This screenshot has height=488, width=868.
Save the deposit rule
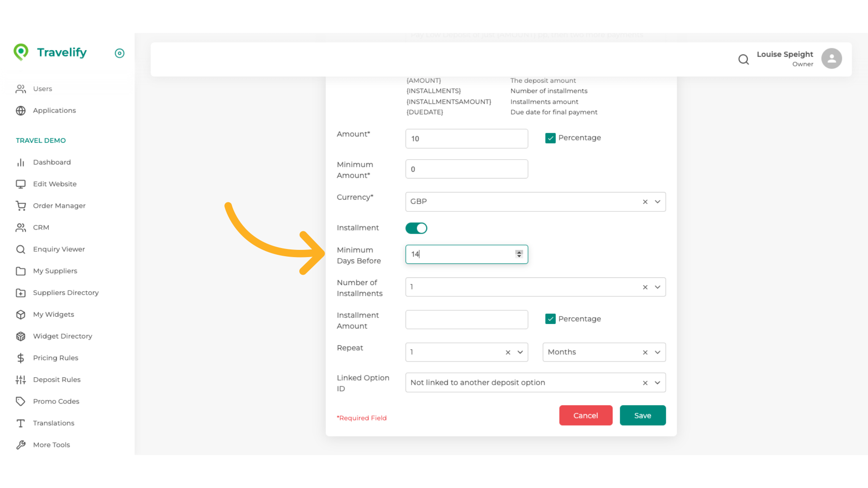point(642,415)
